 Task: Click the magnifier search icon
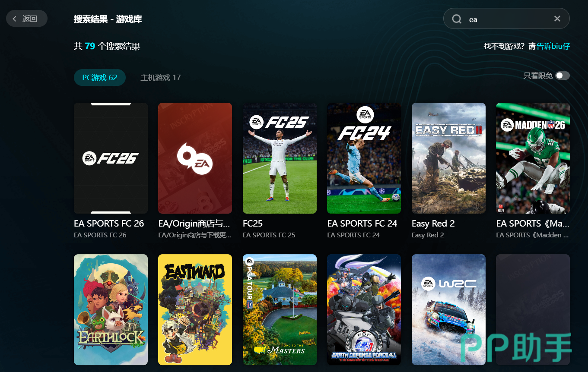point(457,19)
